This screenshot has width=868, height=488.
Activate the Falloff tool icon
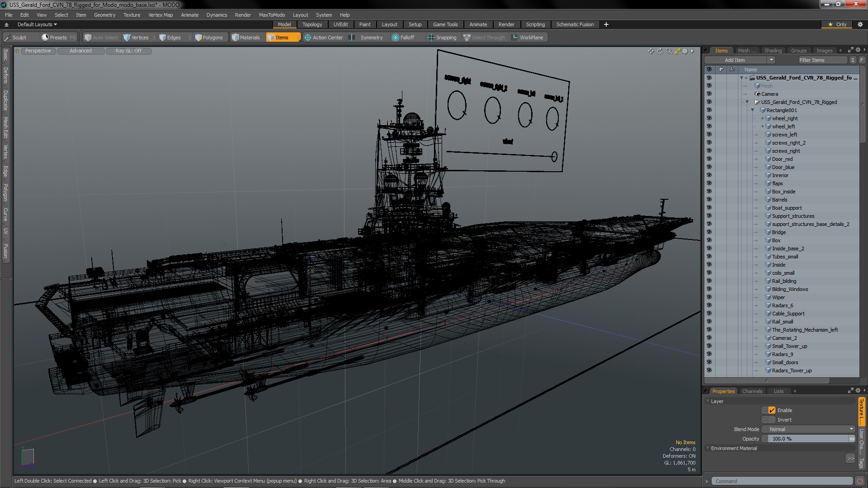tap(396, 38)
